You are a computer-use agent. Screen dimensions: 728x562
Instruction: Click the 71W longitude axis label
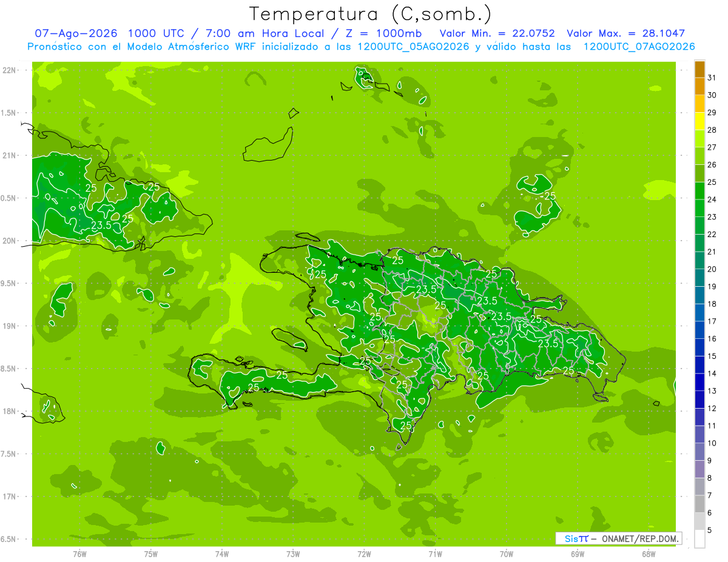coord(435,554)
